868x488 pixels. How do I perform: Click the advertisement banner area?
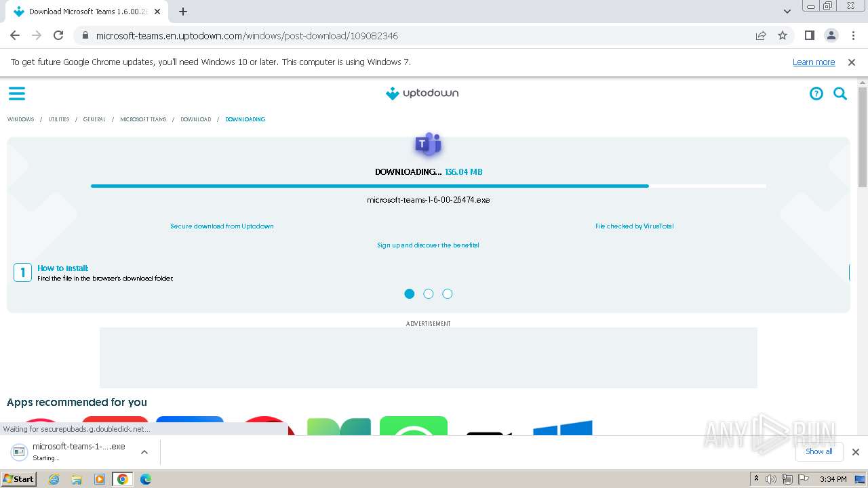point(429,358)
